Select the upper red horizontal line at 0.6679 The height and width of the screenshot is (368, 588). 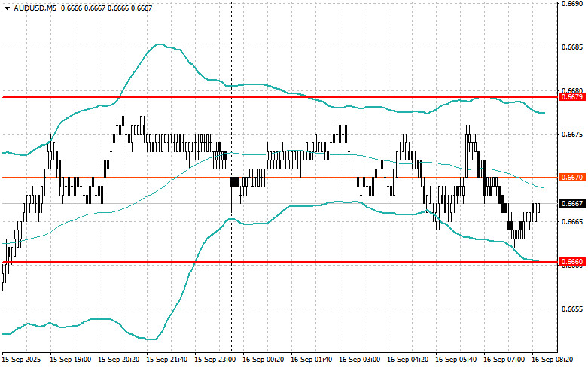point(281,97)
